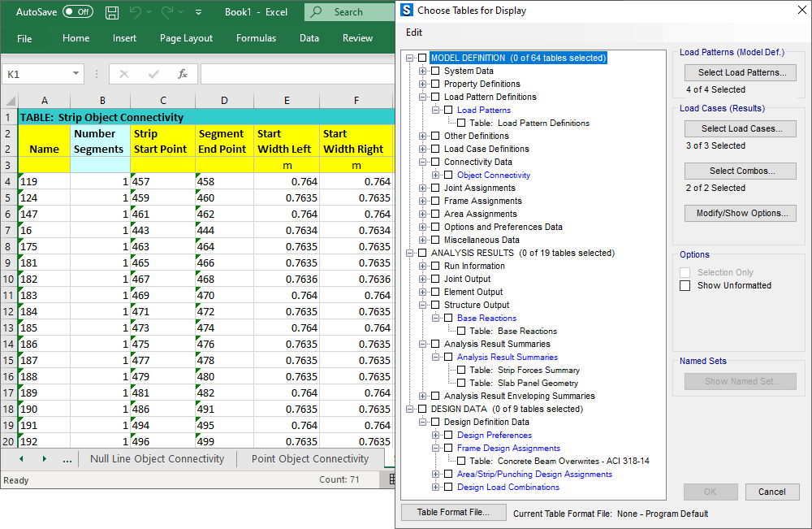Screen dimensions: 812x529
Task: Click the formula bar Enter checkmark icon
Action: tap(153, 74)
